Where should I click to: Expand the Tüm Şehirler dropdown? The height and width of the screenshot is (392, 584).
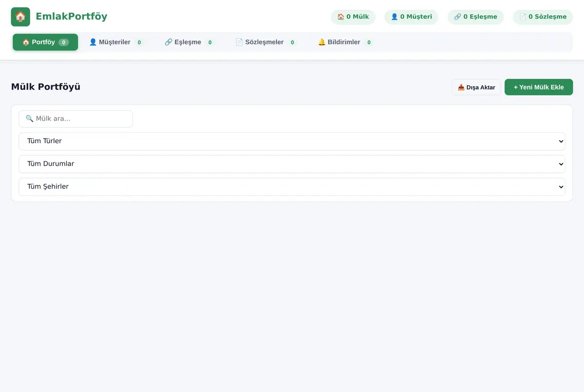(x=292, y=187)
